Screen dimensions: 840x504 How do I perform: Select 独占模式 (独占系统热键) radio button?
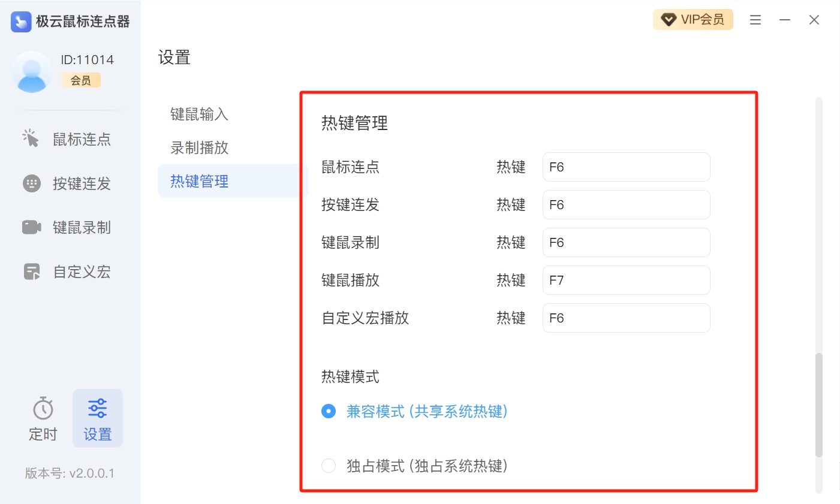(x=329, y=466)
